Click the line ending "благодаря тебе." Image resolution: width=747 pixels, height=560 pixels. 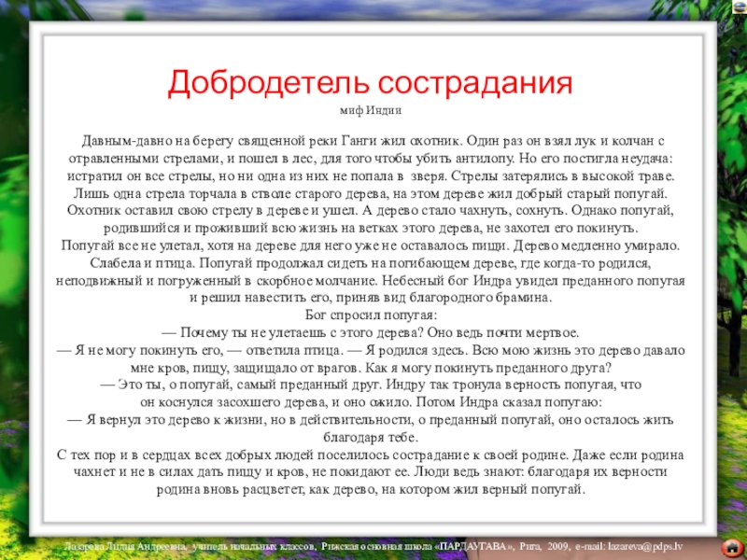point(371,437)
